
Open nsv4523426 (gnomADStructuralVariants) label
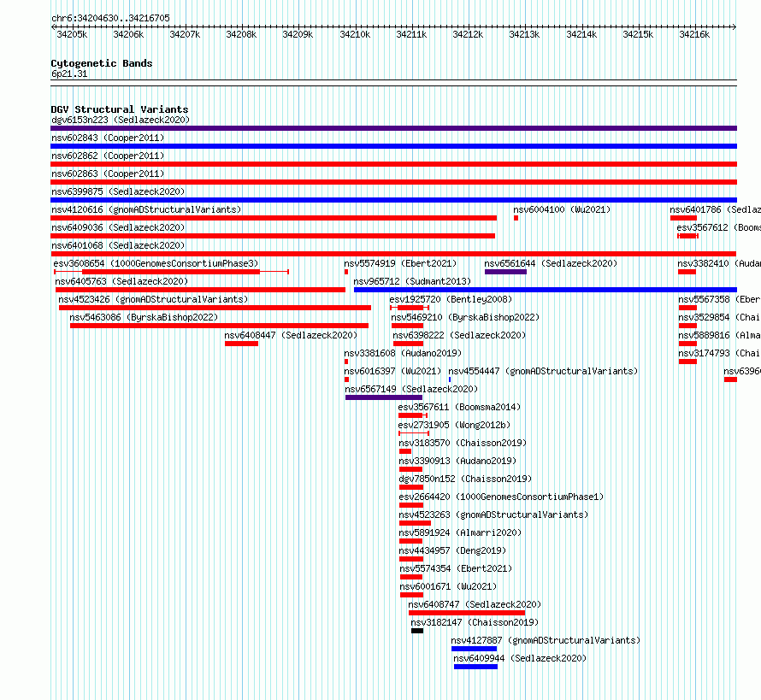[x=153, y=299]
